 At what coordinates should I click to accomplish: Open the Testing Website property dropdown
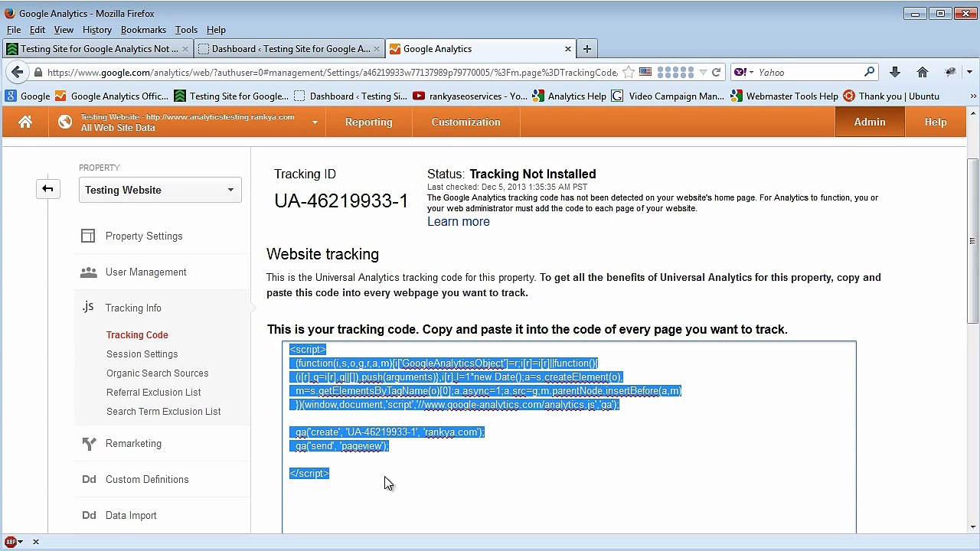[x=160, y=190]
